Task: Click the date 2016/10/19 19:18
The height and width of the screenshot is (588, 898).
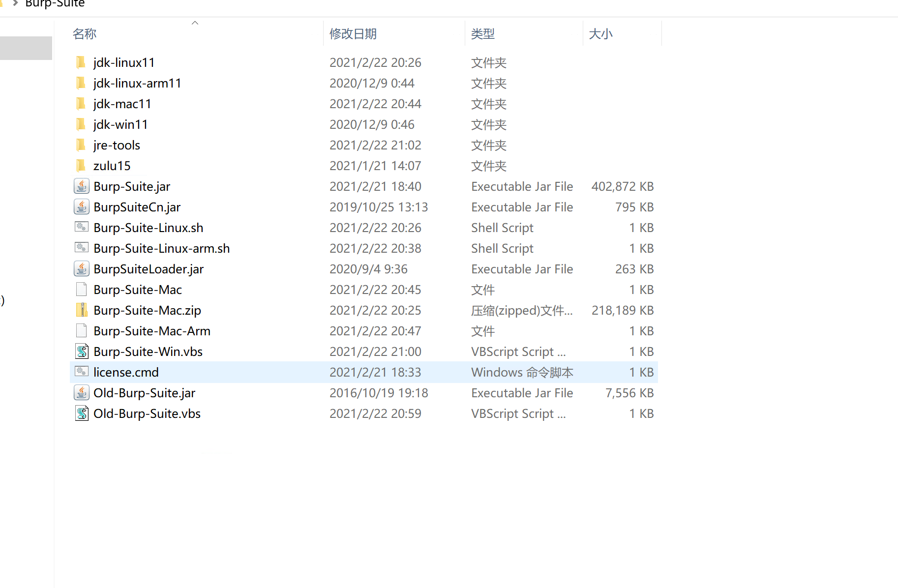Action: pyautogui.click(x=379, y=393)
